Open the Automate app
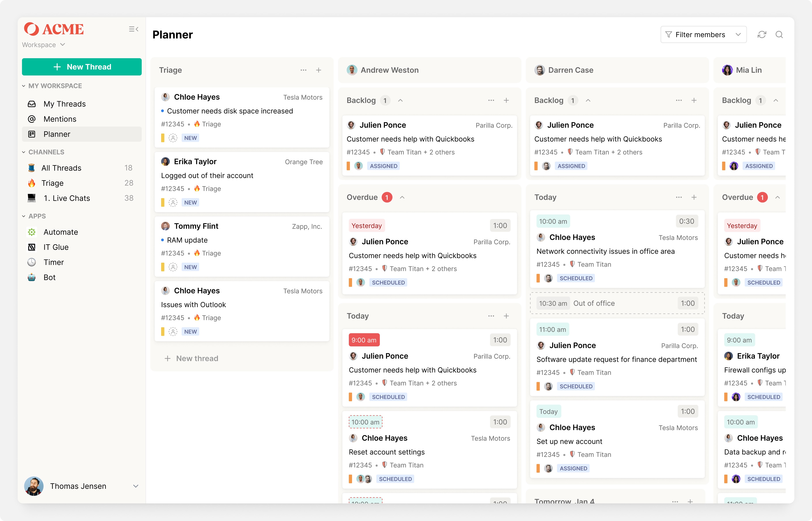812x521 pixels. pos(60,232)
